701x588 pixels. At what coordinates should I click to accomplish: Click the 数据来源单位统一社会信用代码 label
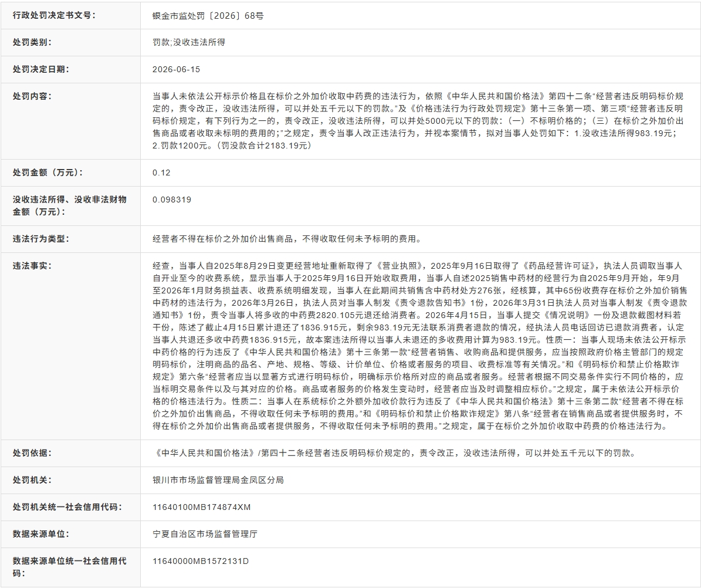pyautogui.click(x=70, y=566)
